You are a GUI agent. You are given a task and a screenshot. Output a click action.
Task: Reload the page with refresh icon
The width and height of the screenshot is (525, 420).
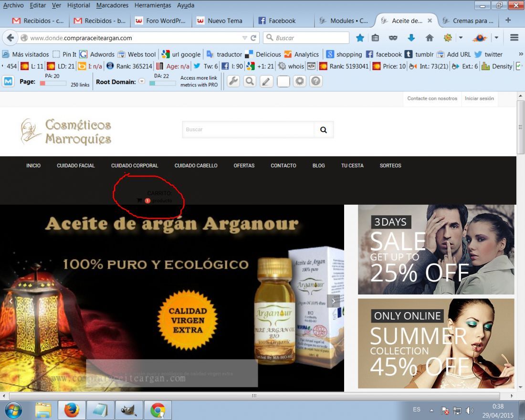tap(253, 38)
